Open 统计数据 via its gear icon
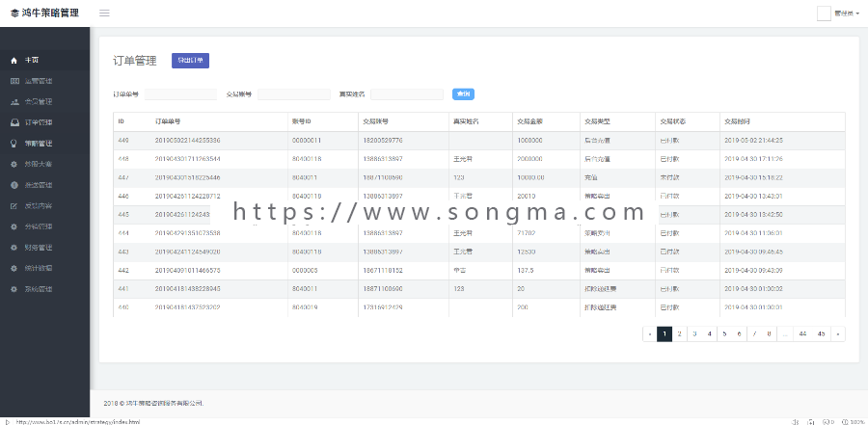The width and height of the screenshot is (868, 425). (x=14, y=268)
